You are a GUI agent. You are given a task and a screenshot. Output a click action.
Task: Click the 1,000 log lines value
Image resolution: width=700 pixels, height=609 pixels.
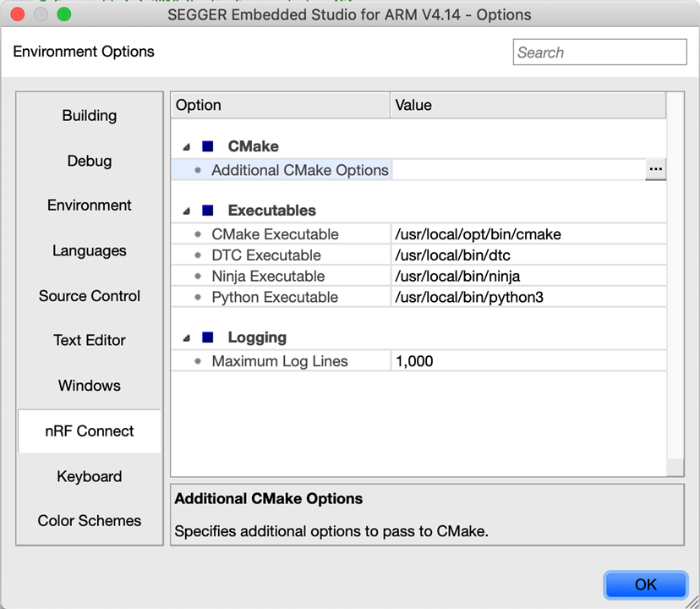(414, 361)
